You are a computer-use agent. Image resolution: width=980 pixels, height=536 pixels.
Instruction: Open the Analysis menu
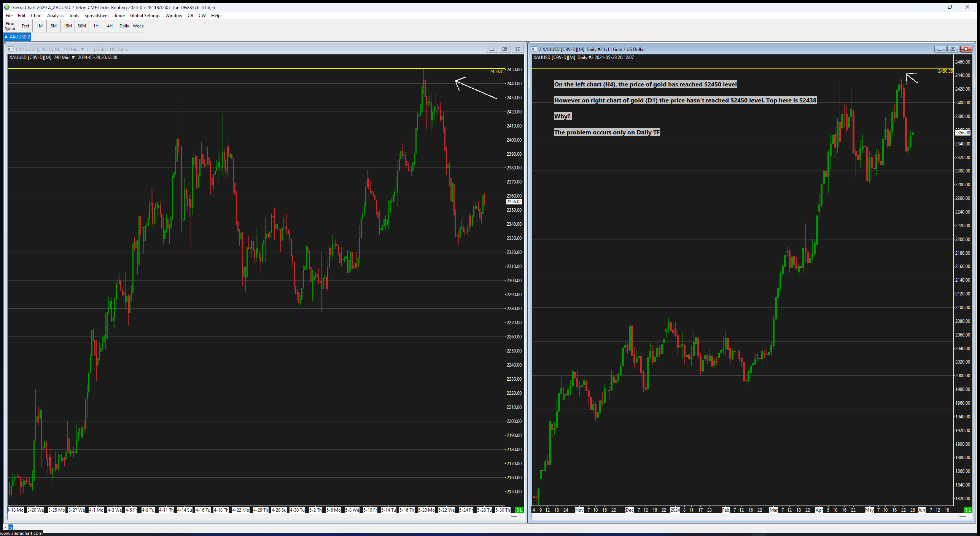(55, 16)
